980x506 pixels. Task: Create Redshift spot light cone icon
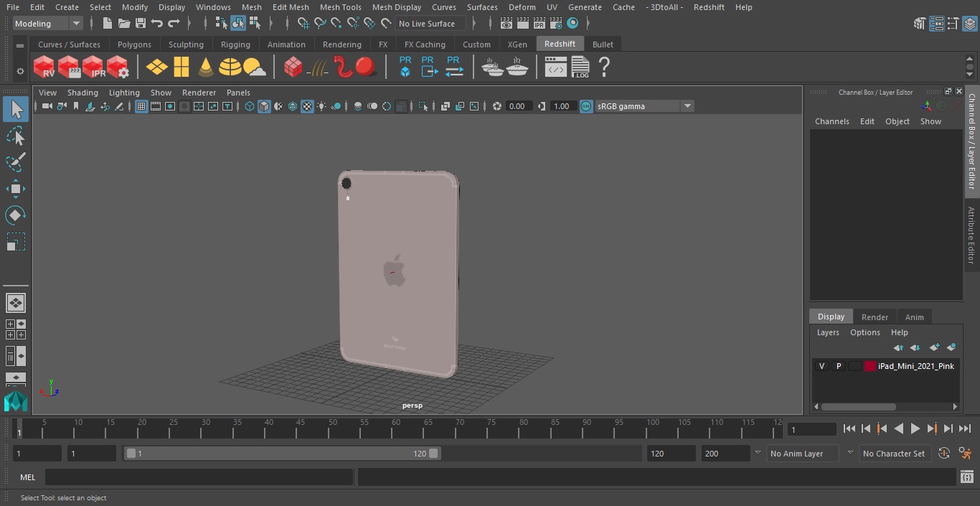tap(206, 67)
